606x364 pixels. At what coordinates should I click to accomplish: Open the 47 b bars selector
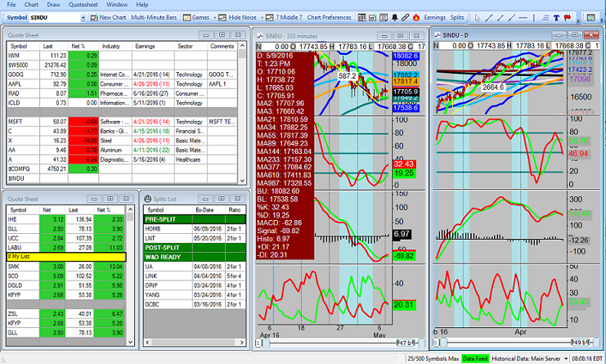click(406, 343)
